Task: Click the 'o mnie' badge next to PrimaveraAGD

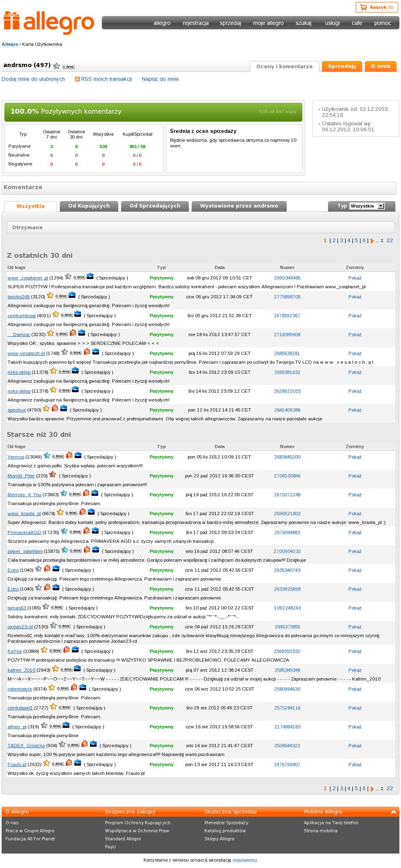Action: click(75, 532)
